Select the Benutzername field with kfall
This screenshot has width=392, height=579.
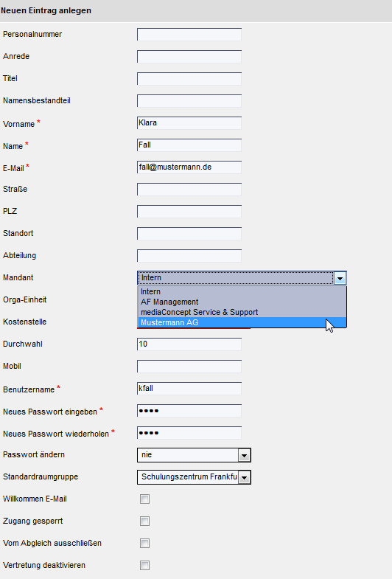189,389
